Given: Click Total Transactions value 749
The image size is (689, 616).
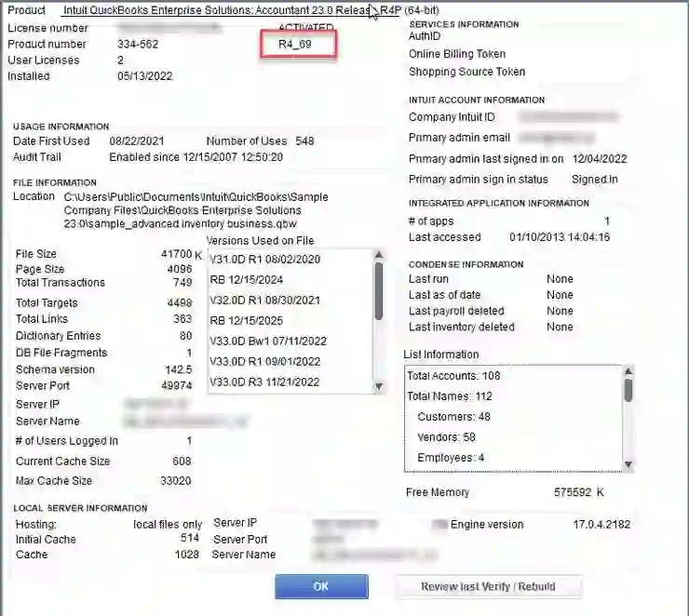Looking at the screenshot, I should (x=182, y=283).
